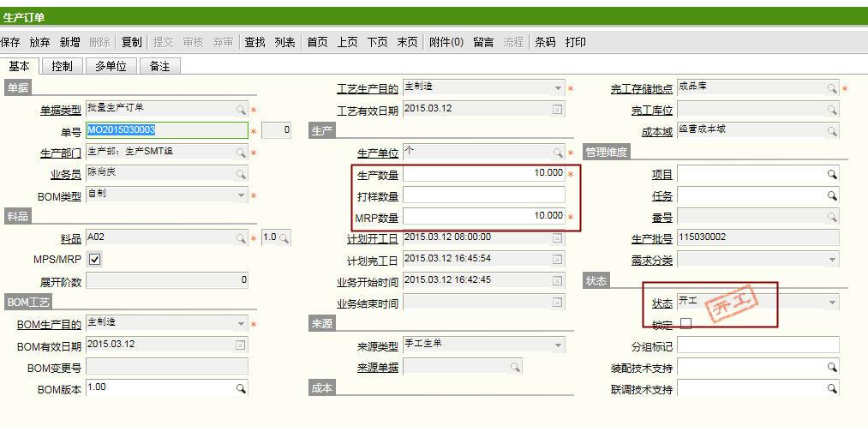The image size is (868, 426).
Task: Click 新增 toolbar button
Action: pyautogui.click(x=69, y=42)
